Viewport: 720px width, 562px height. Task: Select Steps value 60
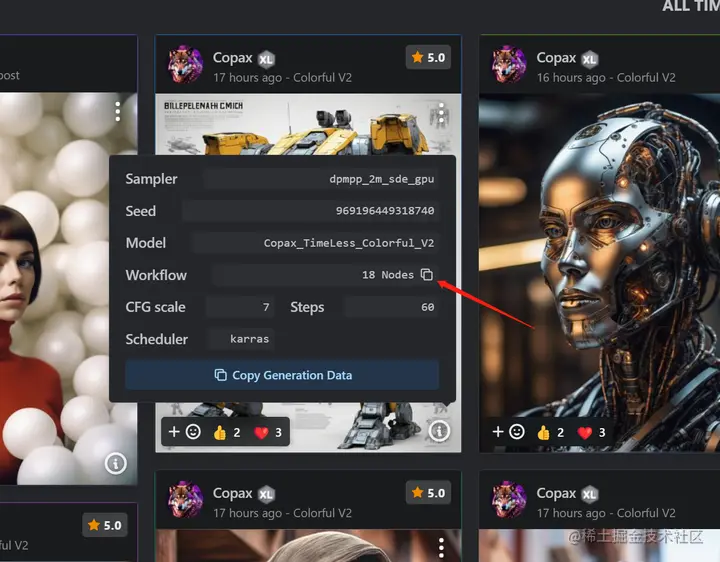tap(428, 307)
